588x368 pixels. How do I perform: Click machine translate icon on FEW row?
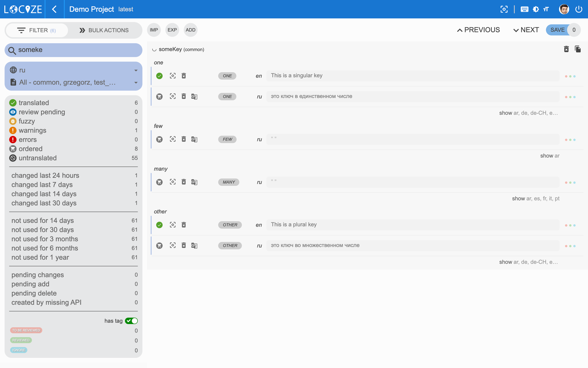(x=194, y=139)
